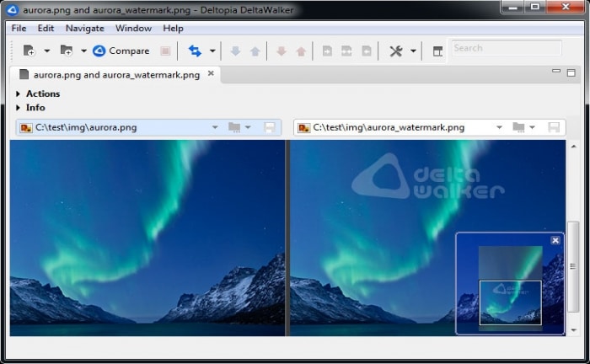The image size is (590, 364).
Task: Click inside the Search field
Action: point(506,48)
